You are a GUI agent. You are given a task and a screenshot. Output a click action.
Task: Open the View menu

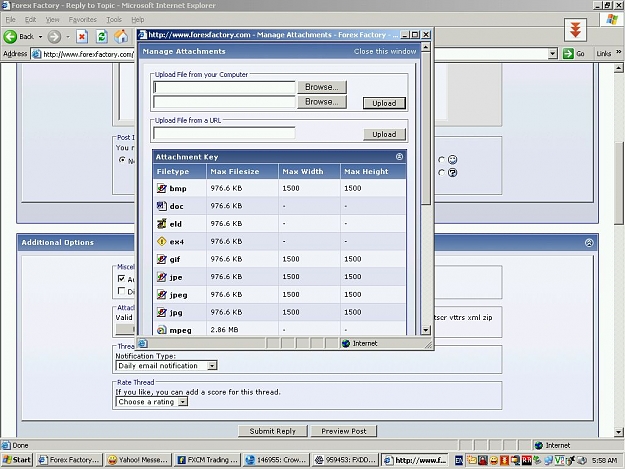tap(52, 20)
